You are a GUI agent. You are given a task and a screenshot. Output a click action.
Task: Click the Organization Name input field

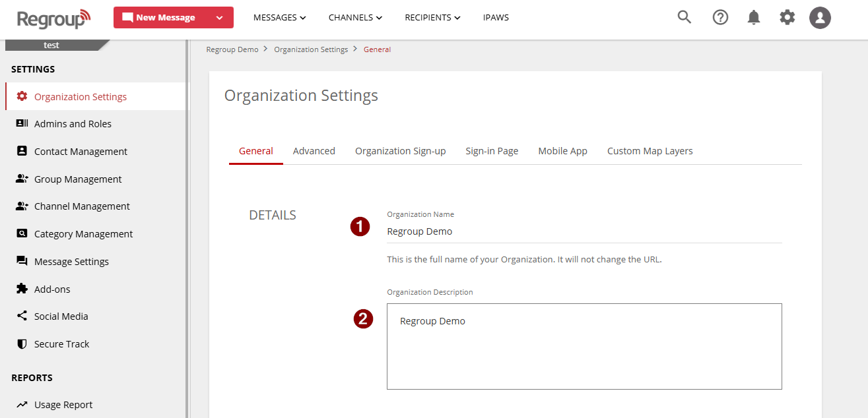pyautogui.click(x=584, y=231)
